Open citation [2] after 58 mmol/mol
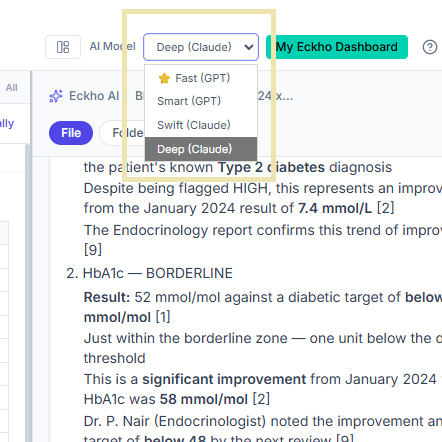 click(261, 399)
